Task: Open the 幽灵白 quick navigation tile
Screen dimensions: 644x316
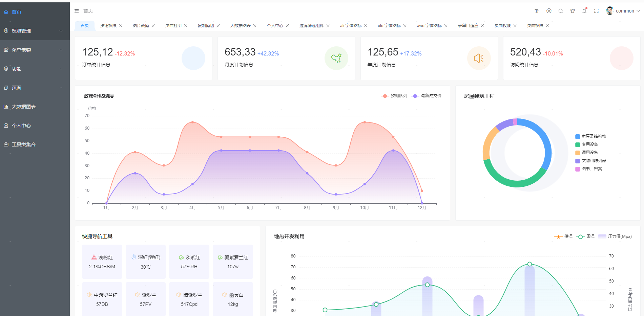Action: (x=233, y=299)
